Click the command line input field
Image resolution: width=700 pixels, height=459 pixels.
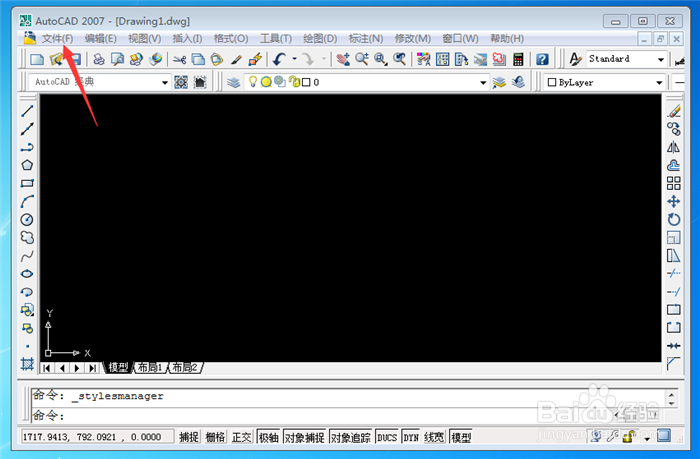click(x=348, y=416)
